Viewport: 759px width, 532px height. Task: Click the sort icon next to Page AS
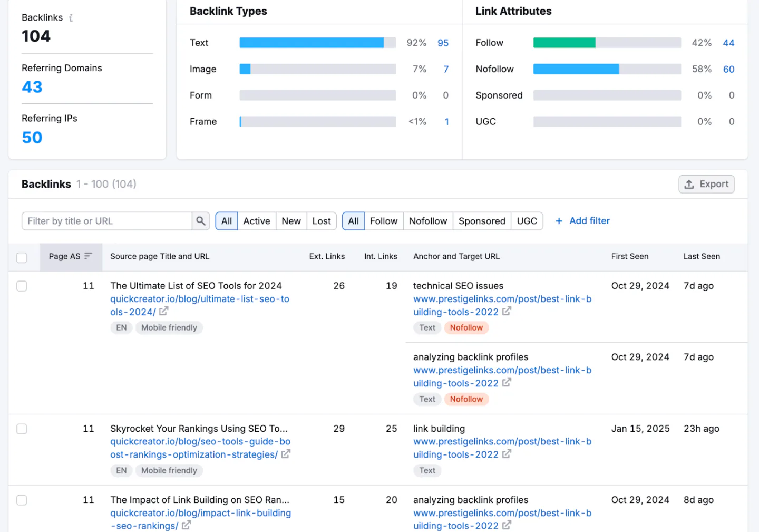click(x=88, y=256)
